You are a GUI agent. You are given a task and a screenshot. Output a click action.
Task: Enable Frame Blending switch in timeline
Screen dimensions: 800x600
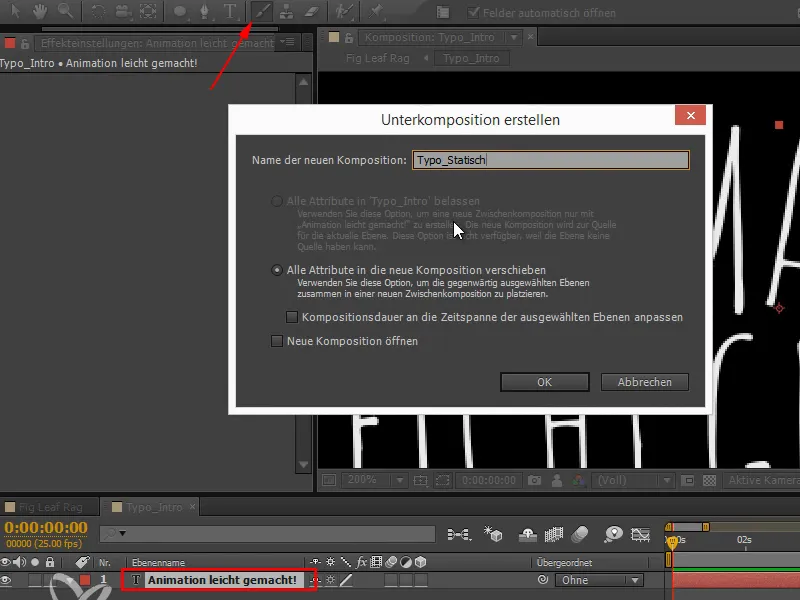point(554,534)
